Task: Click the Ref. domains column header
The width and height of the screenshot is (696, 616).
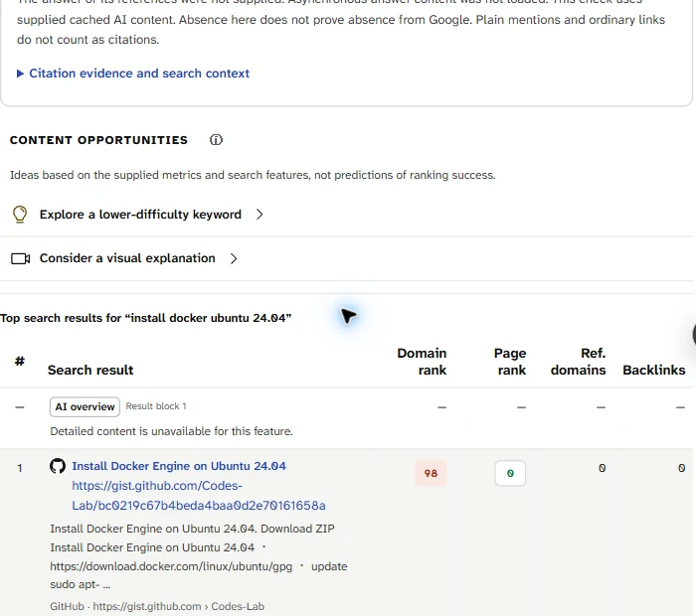Action: tap(578, 362)
